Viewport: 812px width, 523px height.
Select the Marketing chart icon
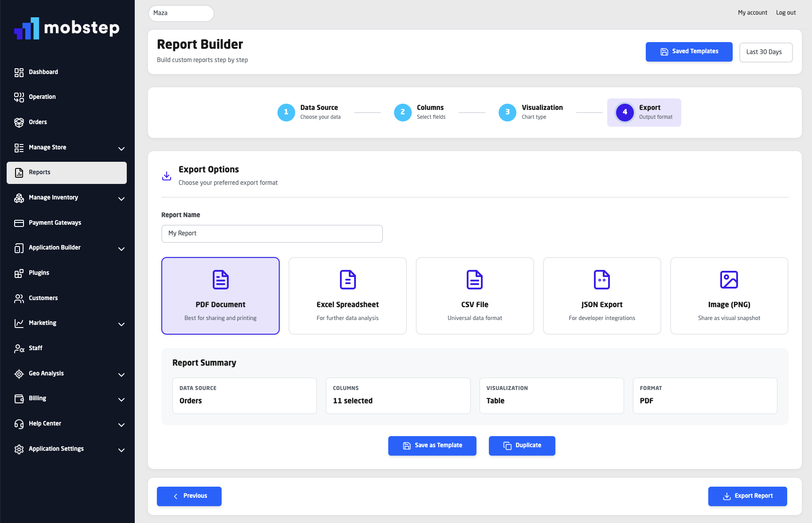19,323
